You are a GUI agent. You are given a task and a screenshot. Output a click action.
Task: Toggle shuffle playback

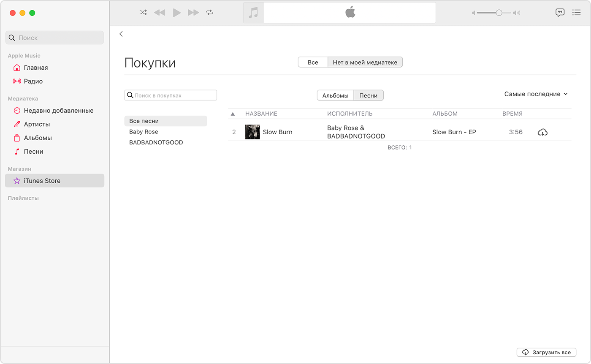point(143,13)
